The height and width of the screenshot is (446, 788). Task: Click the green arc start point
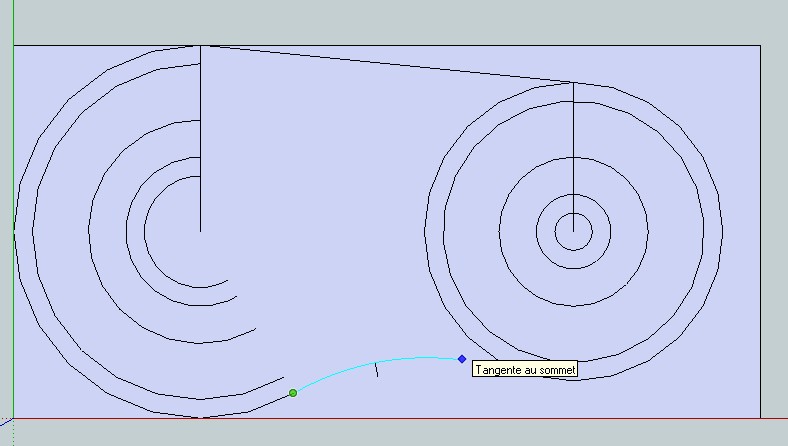(x=293, y=393)
